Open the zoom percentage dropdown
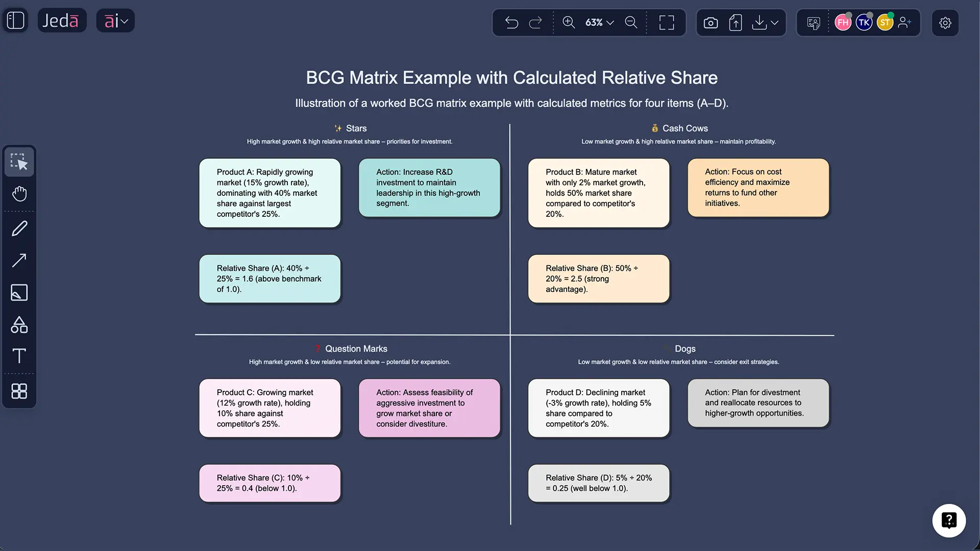This screenshot has width=980, height=551. [x=599, y=22]
